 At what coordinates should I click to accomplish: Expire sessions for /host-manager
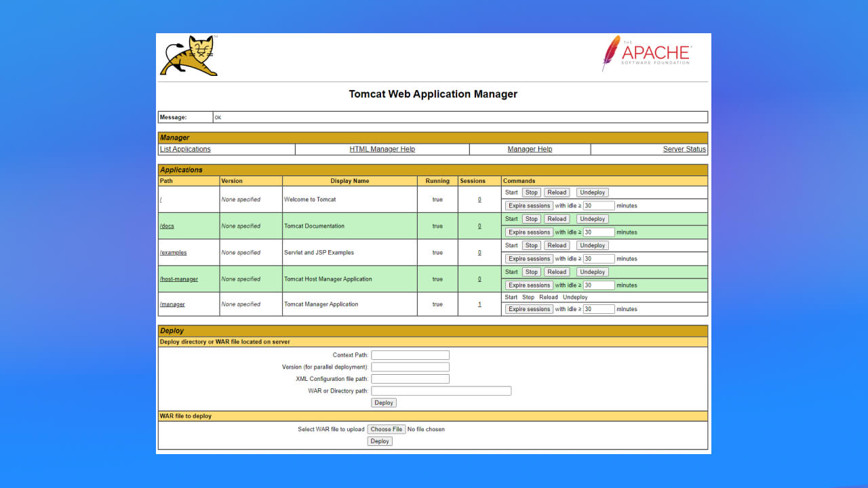(x=530, y=285)
